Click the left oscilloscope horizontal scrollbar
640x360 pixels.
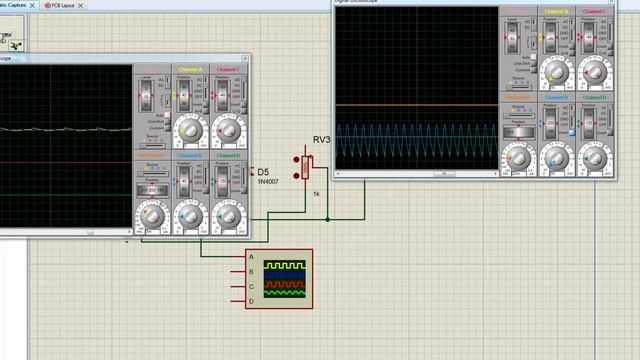(66, 232)
